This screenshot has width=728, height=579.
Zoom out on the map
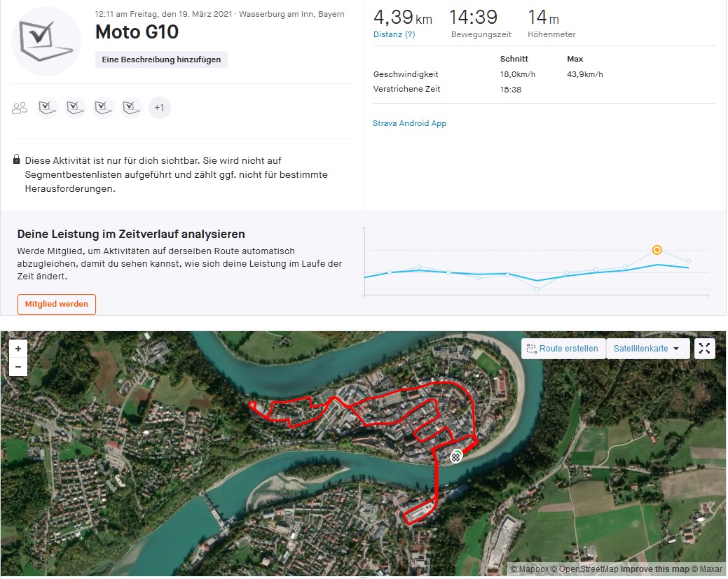point(18,367)
